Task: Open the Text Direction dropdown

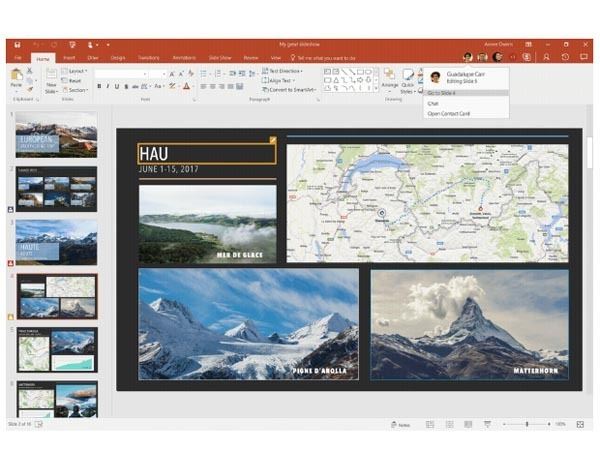Action: coord(282,71)
